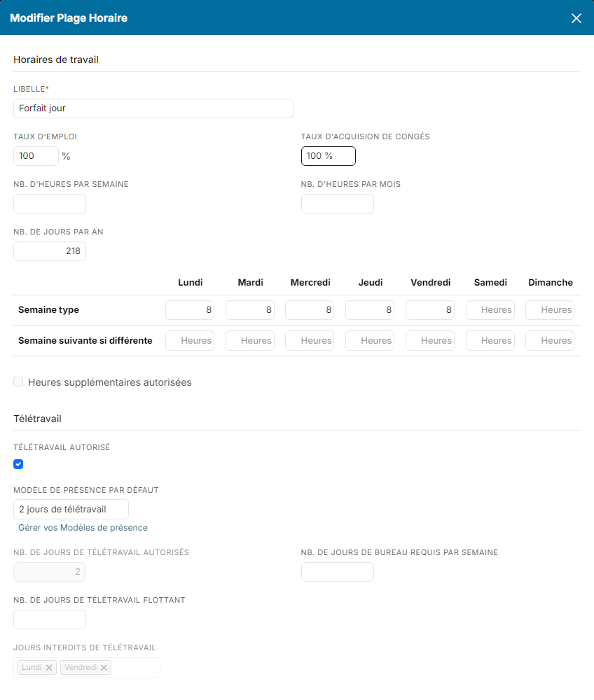The height and width of the screenshot is (700, 594).
Task: Focus Taux d'acquisition de congés field
Action: [x=329, y=156]
